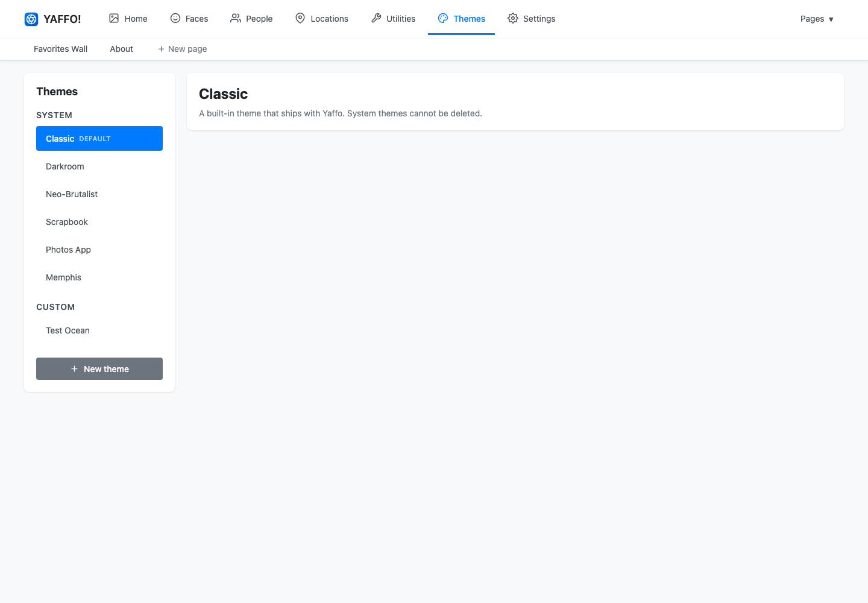
Task: Create a New theme
Action: tap(99, 368)
